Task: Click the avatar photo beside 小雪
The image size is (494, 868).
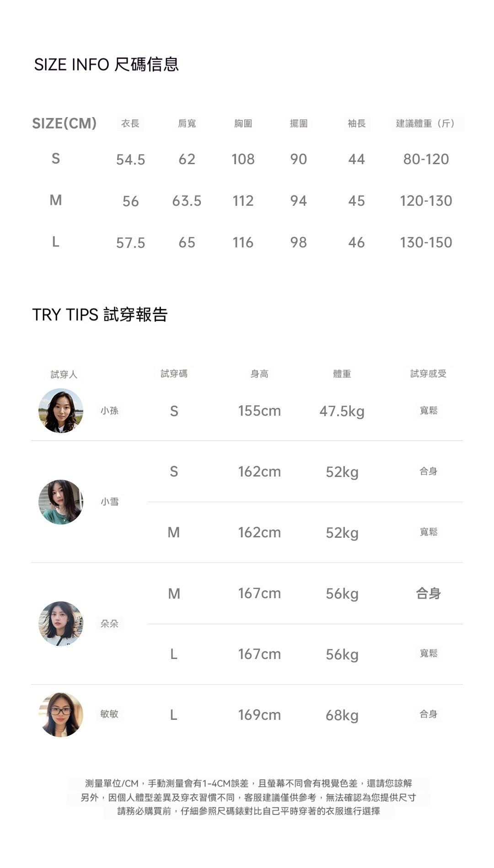Action: (61, 502)
